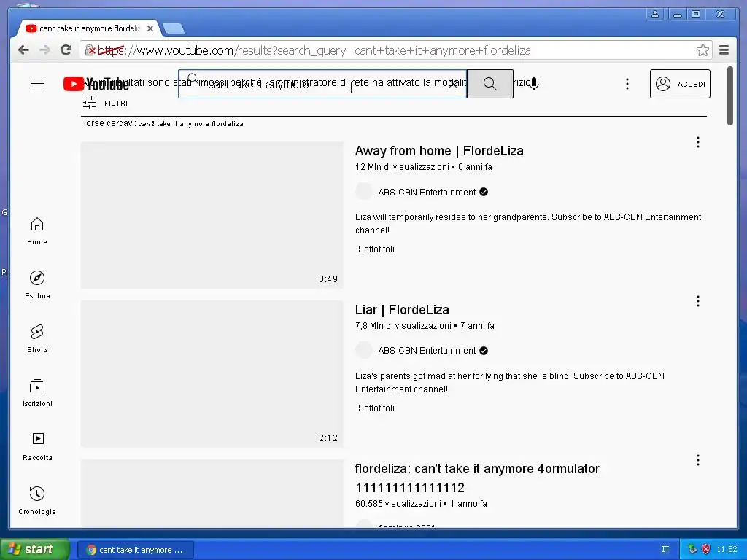Image resolution: width=747 pixels, height=560 pixels.
Task: Open Shorts in the sidebar
Action: coord(37,339)
